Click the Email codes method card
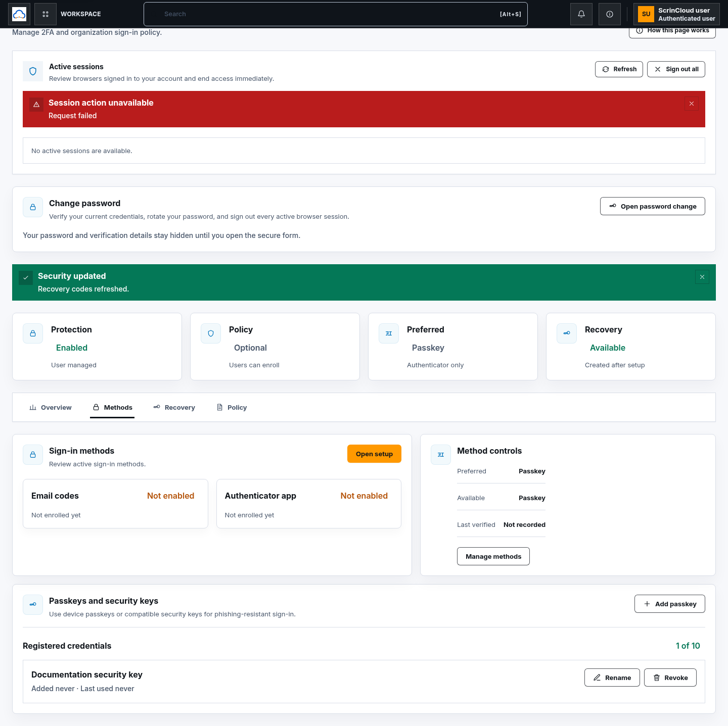This screenshot has width=728, height=726. click(x=115, y=504)
